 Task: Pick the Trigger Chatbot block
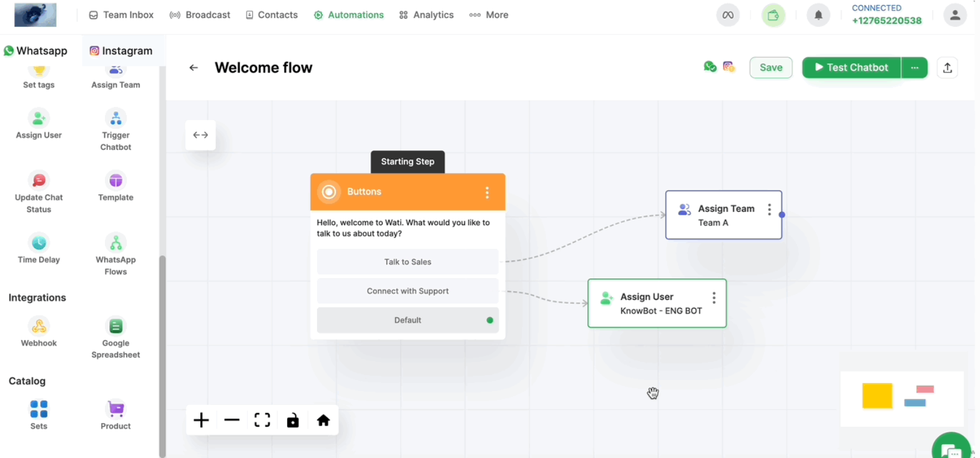pos(115,130)
